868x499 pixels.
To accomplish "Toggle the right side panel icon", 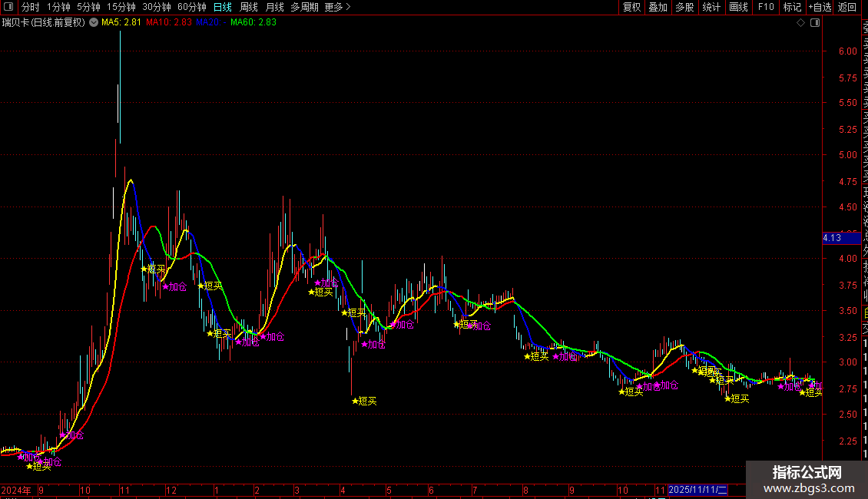I will (815, 23).
